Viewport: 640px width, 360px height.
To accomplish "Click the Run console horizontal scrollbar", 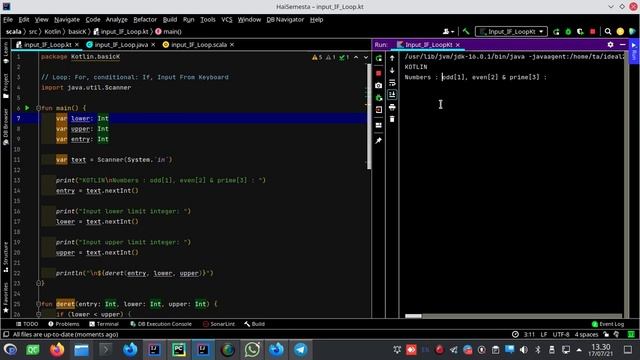I will click(x=413, y=316).
